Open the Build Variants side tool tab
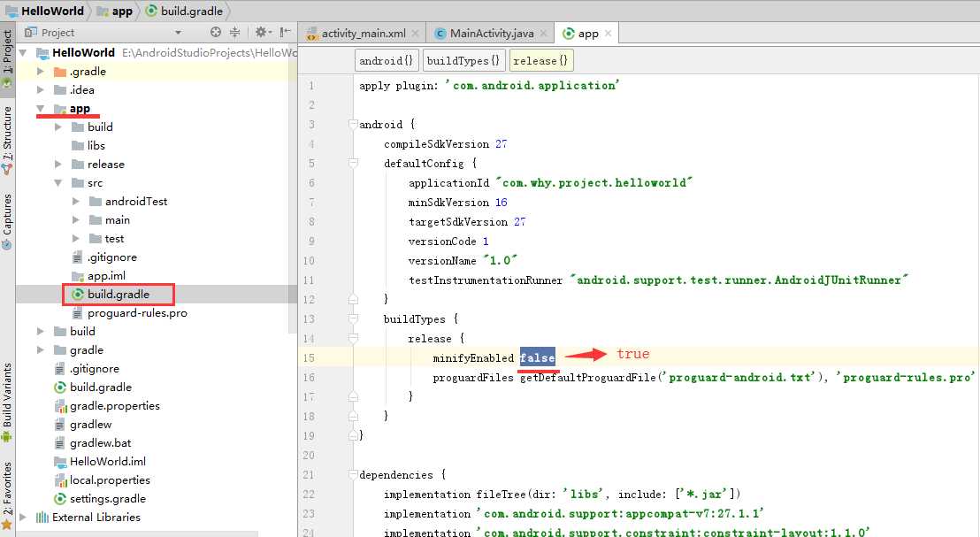The image size is (980, 537). pyautogui.click(x=7, y=402)
